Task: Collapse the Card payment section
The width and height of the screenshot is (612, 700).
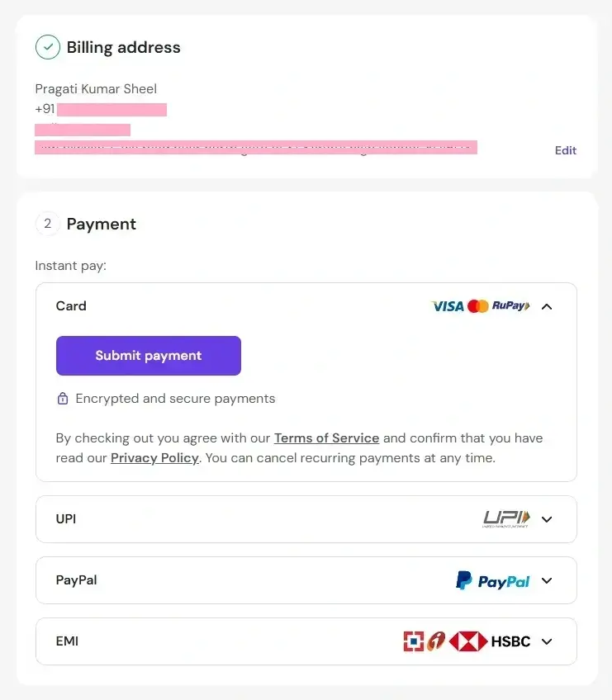Action: pos(547,305)
